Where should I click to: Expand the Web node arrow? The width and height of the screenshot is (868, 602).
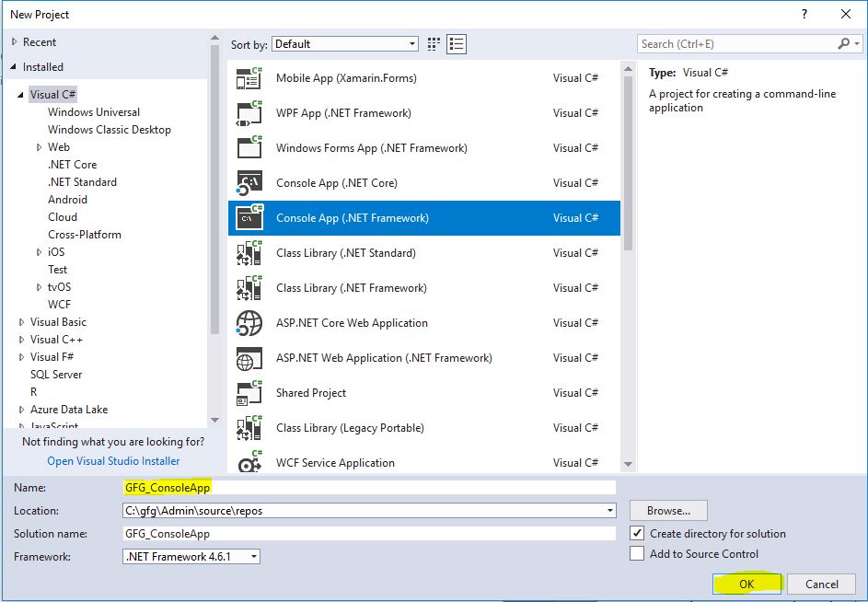point(40,147)
